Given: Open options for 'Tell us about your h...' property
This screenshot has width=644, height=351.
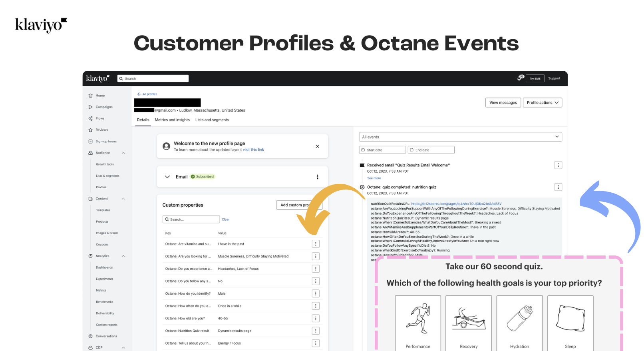Looking at the screenshot, I should [316, 343].
